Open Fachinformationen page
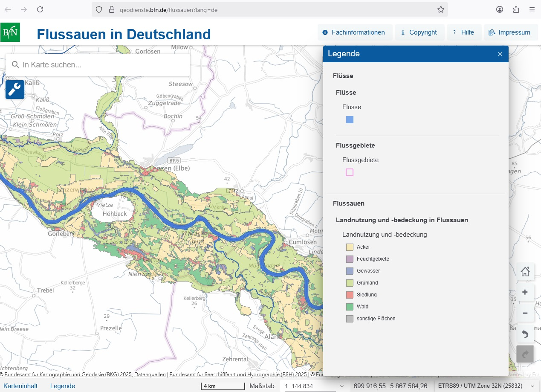Viewport: 541px width, 392px height. click(x=354, y=32)
